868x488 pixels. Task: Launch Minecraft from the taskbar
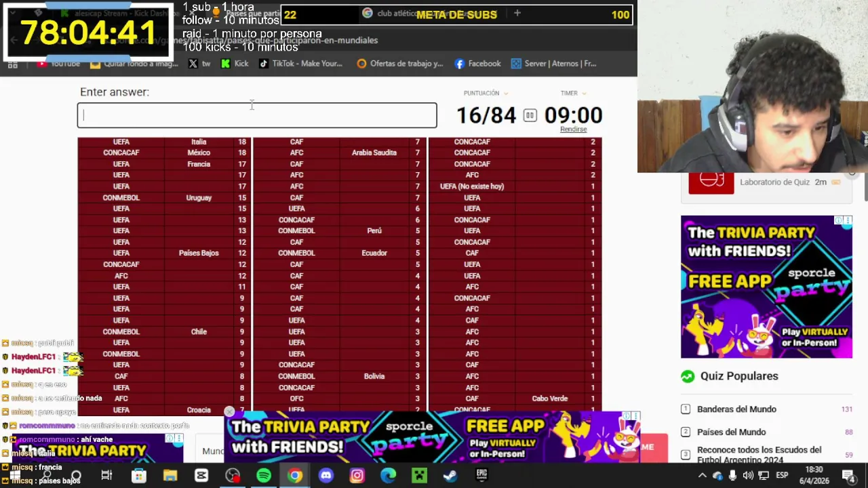point(419,476)
